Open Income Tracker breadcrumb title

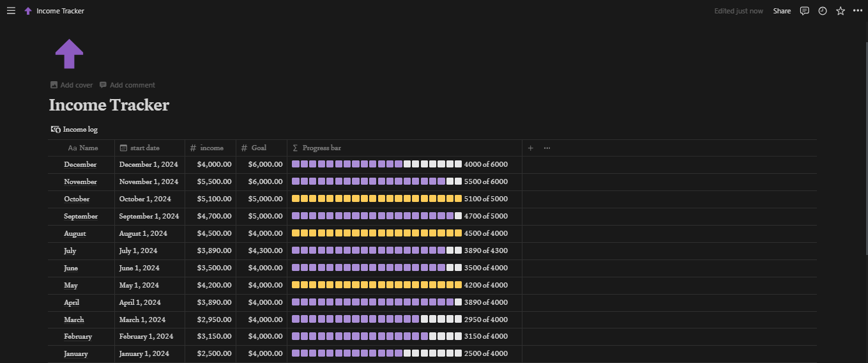[x=60, y=11]
